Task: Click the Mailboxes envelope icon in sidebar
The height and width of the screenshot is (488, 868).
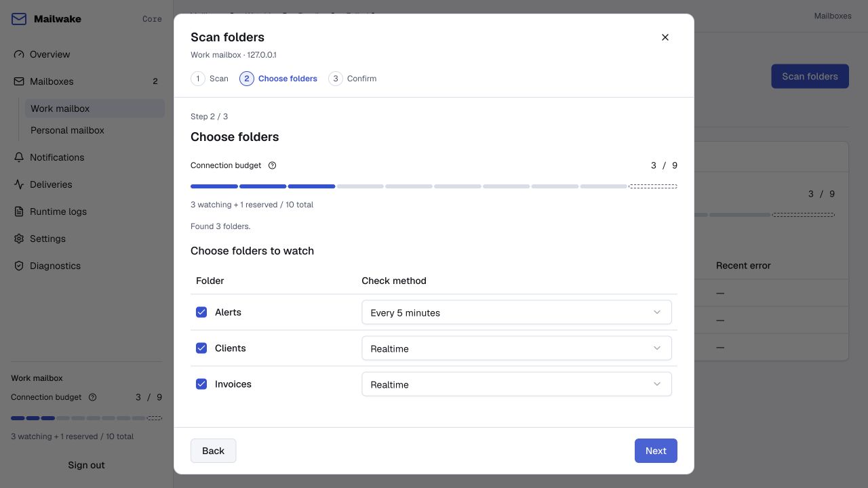Action: coord(19,81)
